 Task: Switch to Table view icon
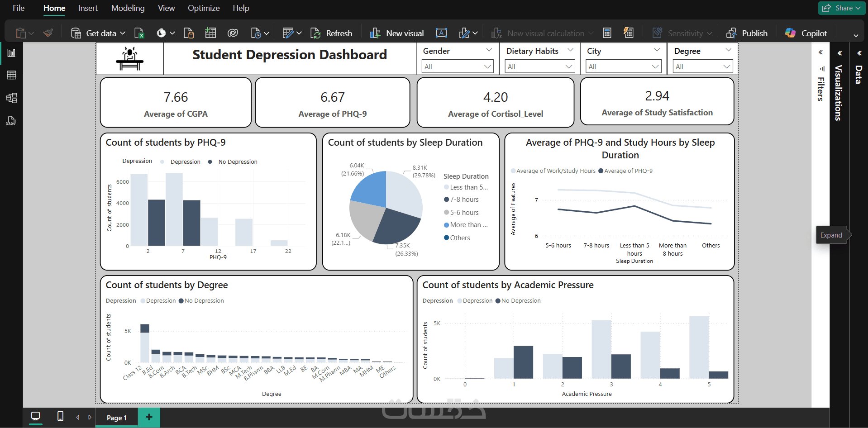click(11, 75)
